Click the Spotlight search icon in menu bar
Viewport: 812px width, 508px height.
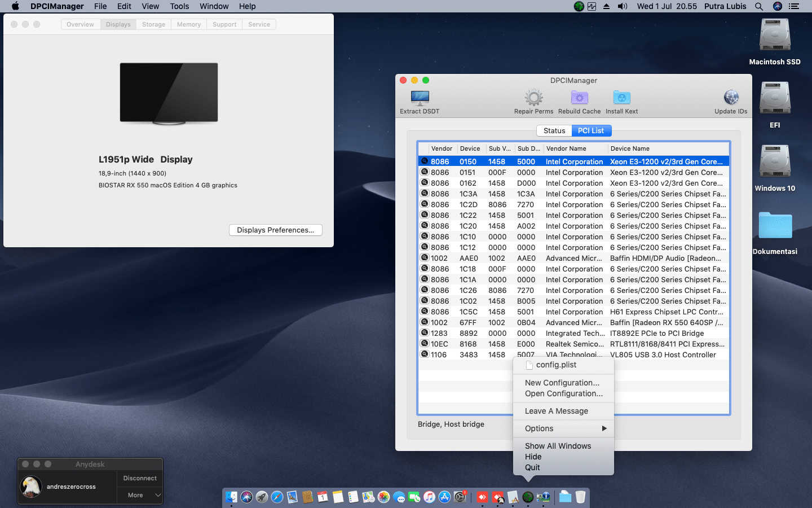[759, 6]
